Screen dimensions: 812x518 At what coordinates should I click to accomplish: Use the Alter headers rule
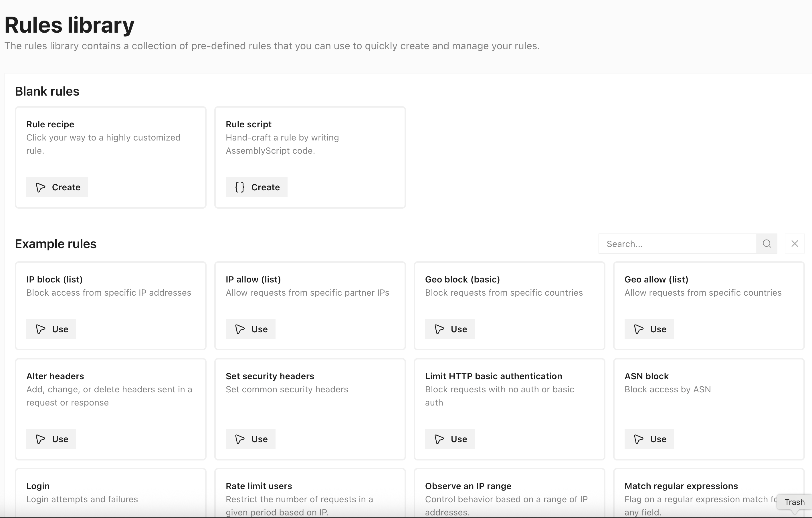[x=51, y=439]
